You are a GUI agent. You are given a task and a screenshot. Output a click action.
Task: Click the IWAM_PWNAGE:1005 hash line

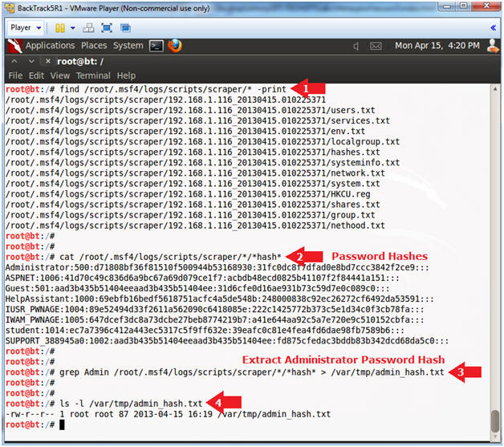pos(214,319)
